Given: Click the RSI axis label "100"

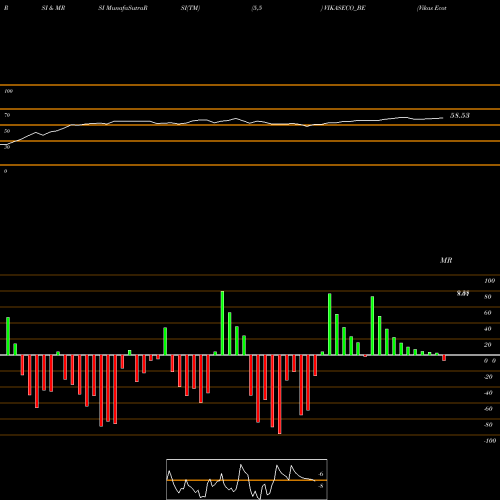Looking at the screenshot, I should click(8, 91).
